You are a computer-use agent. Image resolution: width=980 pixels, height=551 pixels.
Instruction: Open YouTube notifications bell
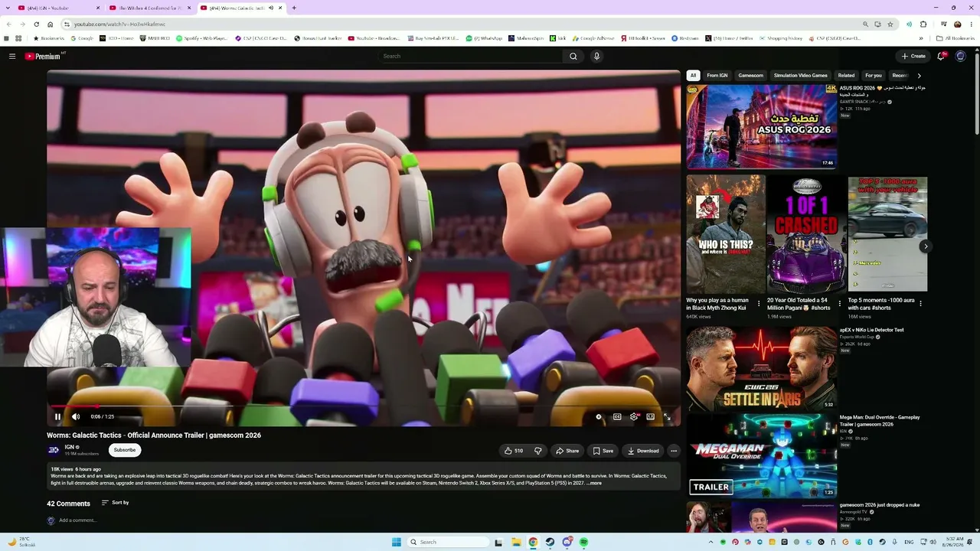pos(941,56)
